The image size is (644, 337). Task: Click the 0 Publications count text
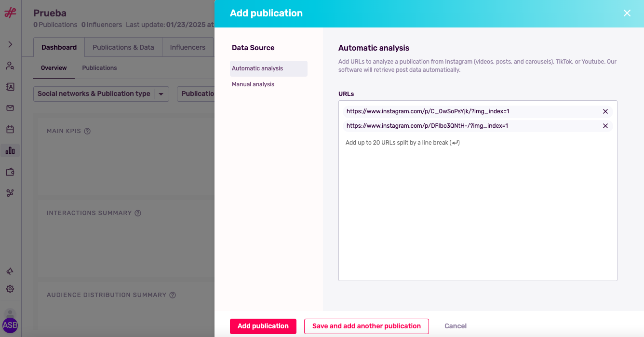click(x=55, y=25)
